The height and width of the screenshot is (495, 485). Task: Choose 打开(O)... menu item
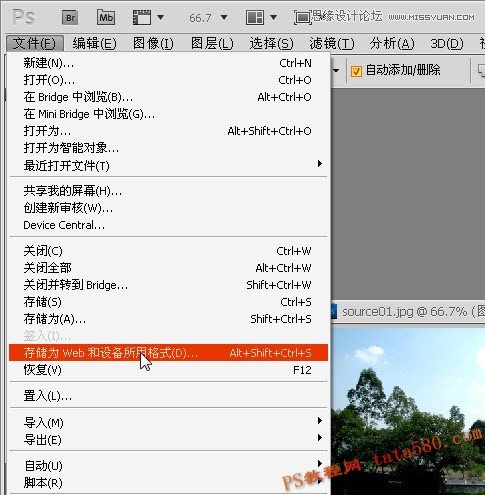168,80
